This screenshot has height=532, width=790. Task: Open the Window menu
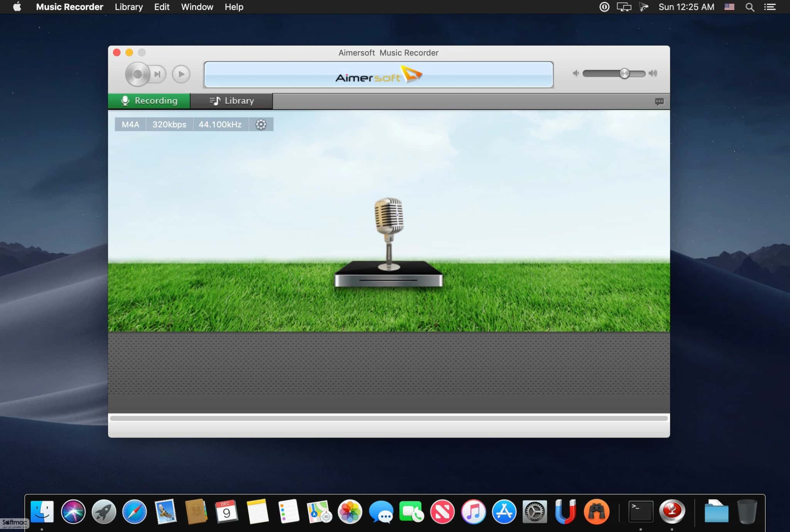[197, 7]
